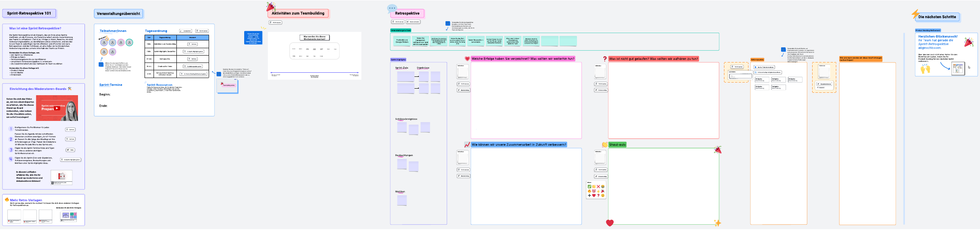Image resolution: width=980 pixels, height=230 pixels.
Task: Select the red question mark icon
Action: [605, 59]
